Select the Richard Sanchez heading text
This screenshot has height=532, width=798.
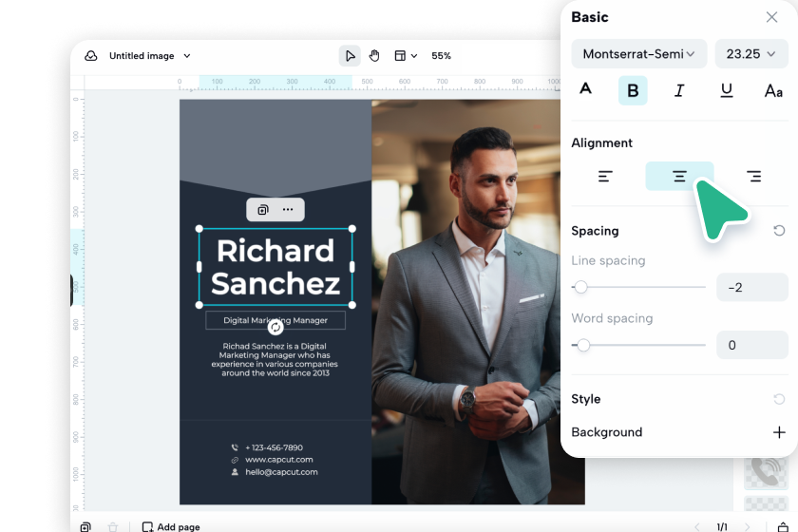click(x=275, y=267)
